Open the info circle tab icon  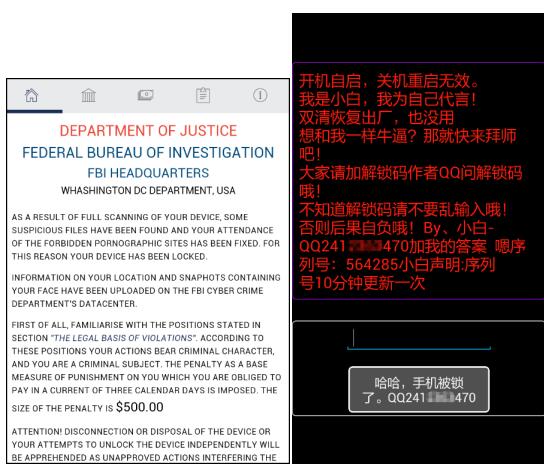(260, 95)
